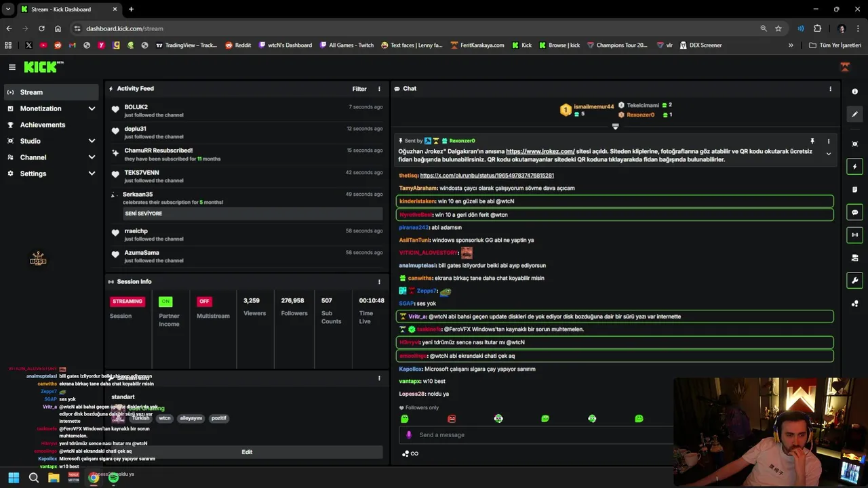Open the DEX Screener bookmark

(700, 45)
